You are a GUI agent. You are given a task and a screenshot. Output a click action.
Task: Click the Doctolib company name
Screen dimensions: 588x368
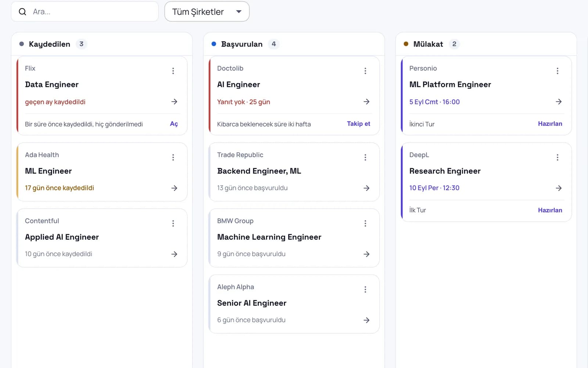point(230,68)
